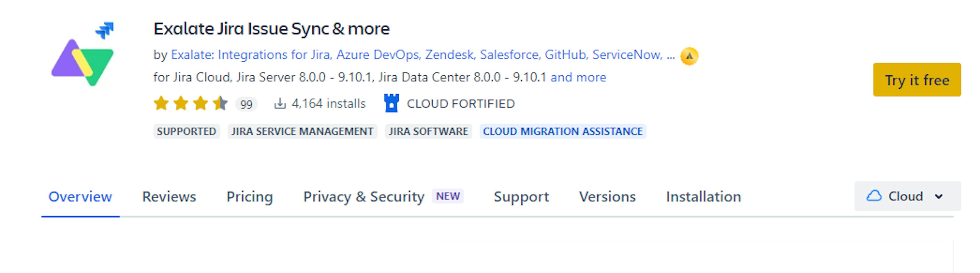Click the Jira Software tag
980x273 pixels.
(428, 131)
